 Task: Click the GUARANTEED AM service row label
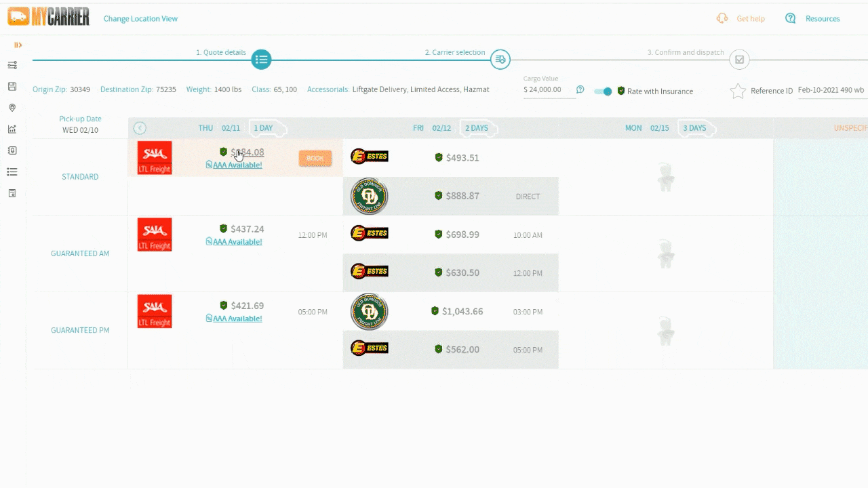[80, 253]
